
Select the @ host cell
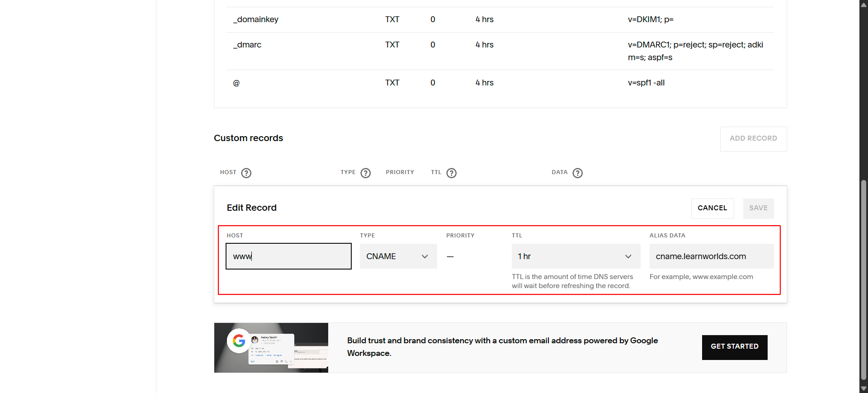236,83
